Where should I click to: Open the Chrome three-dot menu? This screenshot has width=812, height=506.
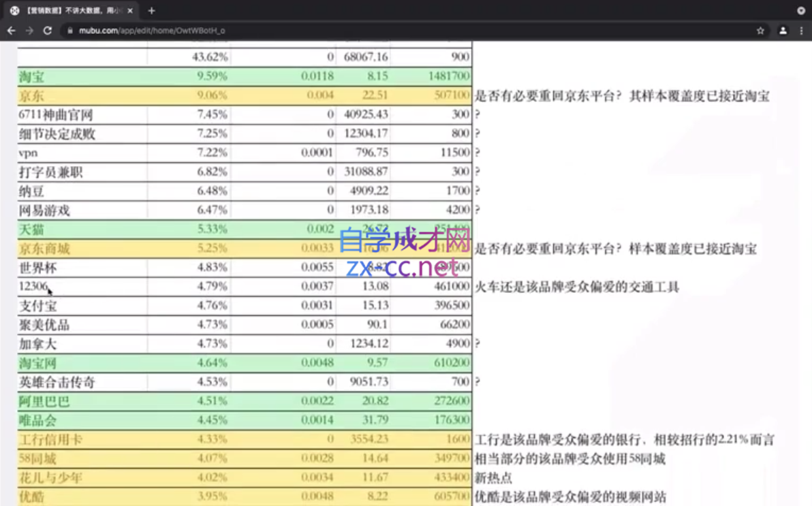tap(802, 31)
